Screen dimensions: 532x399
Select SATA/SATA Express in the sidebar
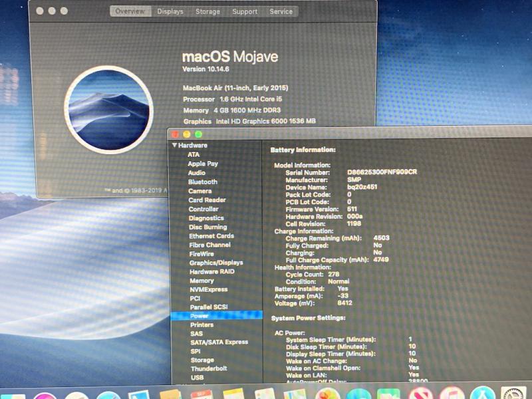219,342
